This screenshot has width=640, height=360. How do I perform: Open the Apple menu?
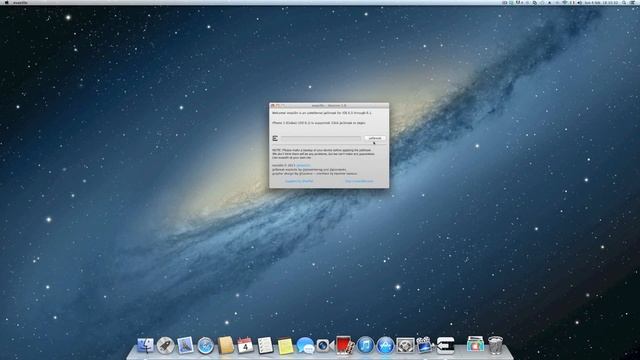pos(6,2)
